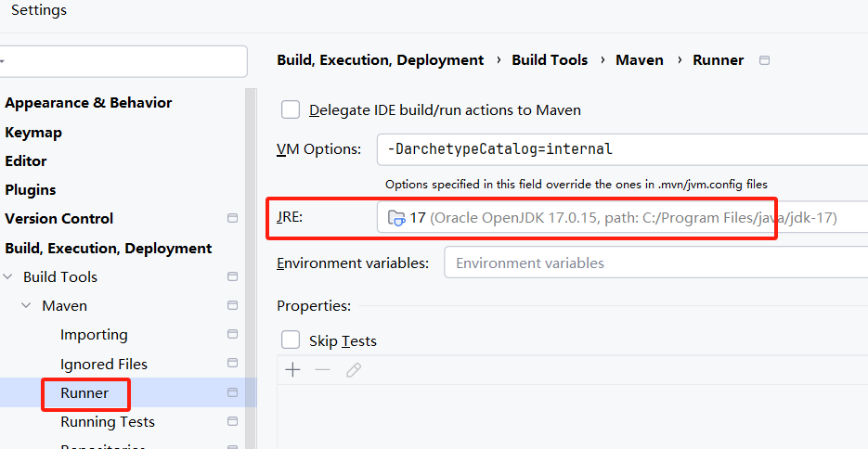Click the Environment variables input field

pos(656,263)
